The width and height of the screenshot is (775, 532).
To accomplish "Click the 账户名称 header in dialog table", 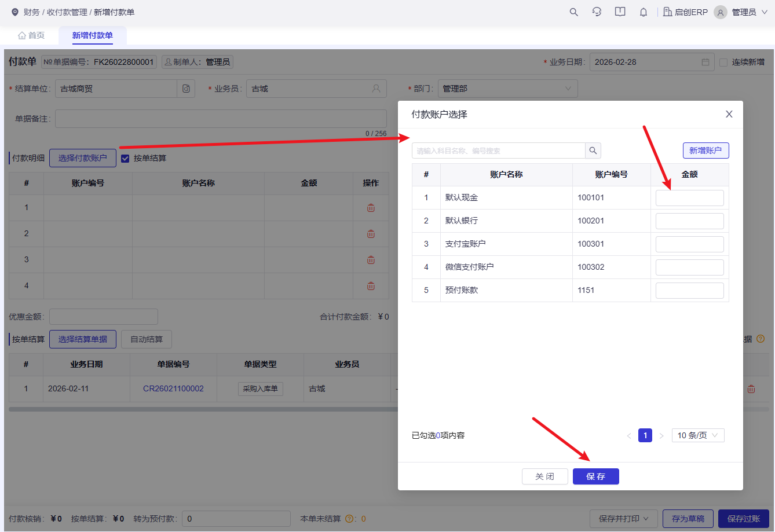I will [507, 175].
